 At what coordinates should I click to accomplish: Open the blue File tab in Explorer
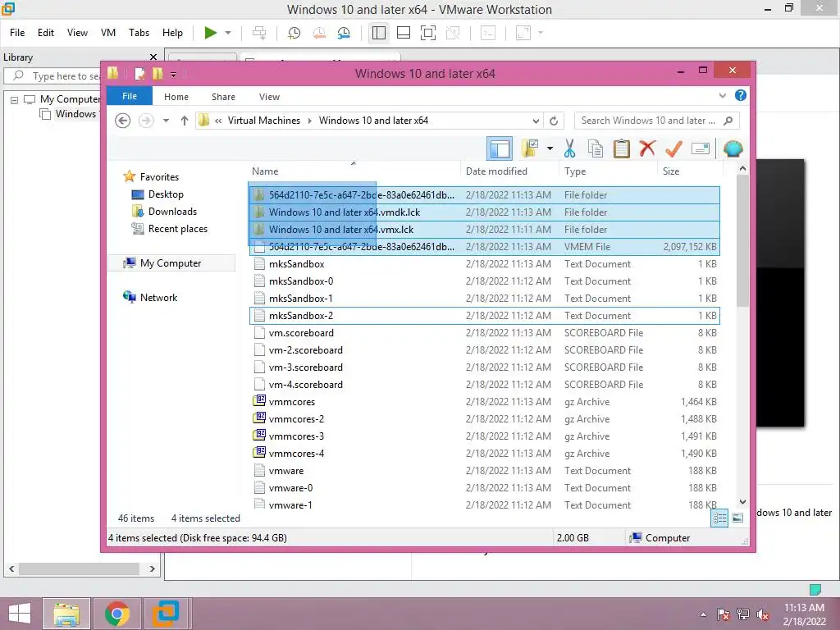[x=129, y=97]
